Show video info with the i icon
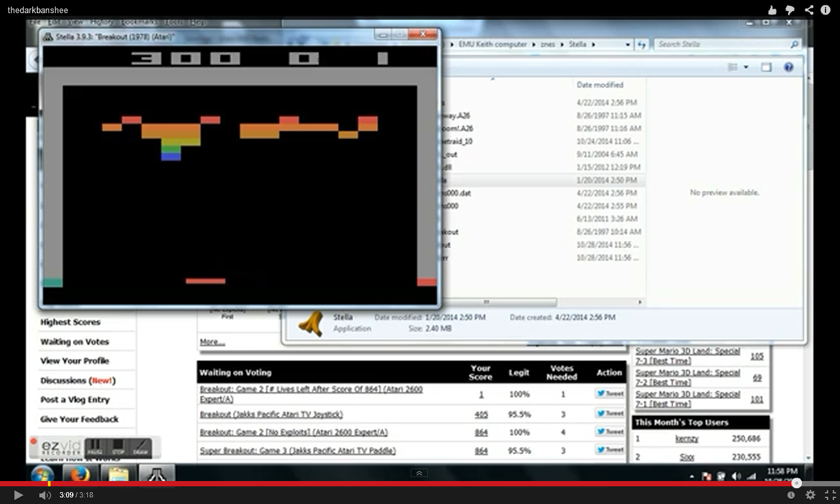Image resolution: width=840 pixels, height=504 pixels. pyautogui.click(x=826, y=10)
